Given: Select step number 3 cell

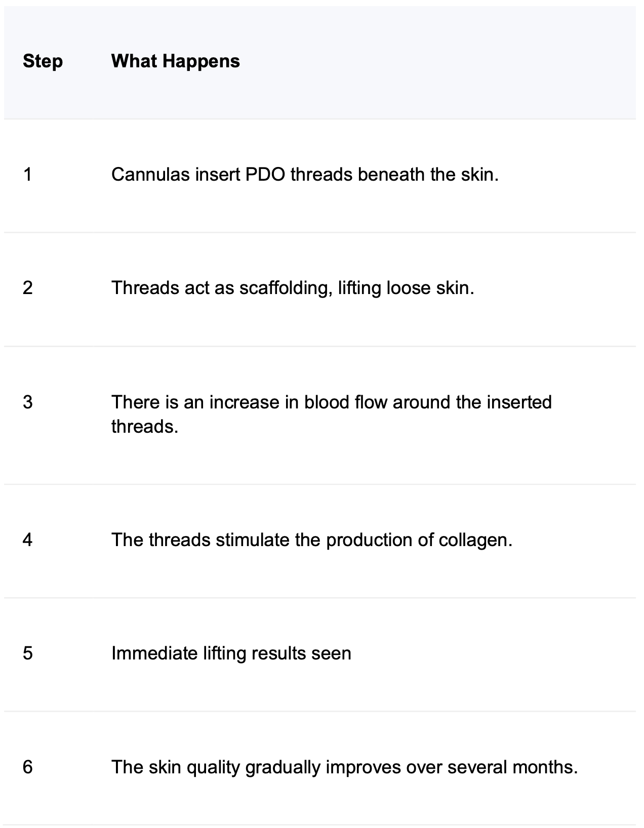Looking at the screenshot, I should tap(28, 402).
